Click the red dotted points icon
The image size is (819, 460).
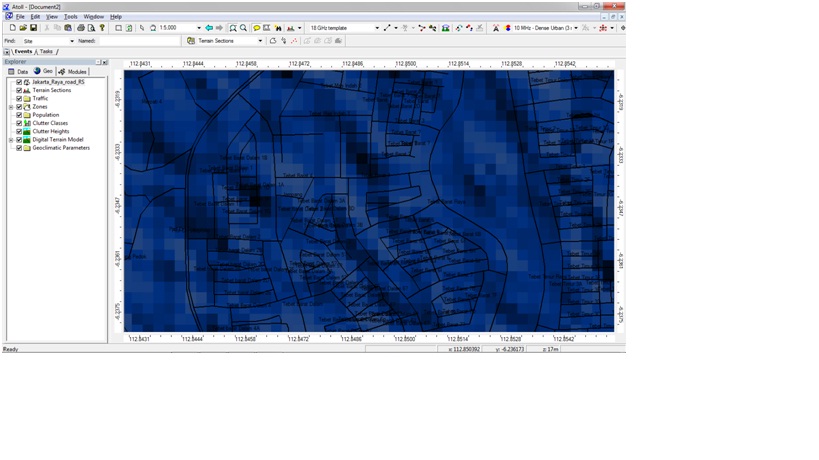pyautogui.click(x=294, y=40)
